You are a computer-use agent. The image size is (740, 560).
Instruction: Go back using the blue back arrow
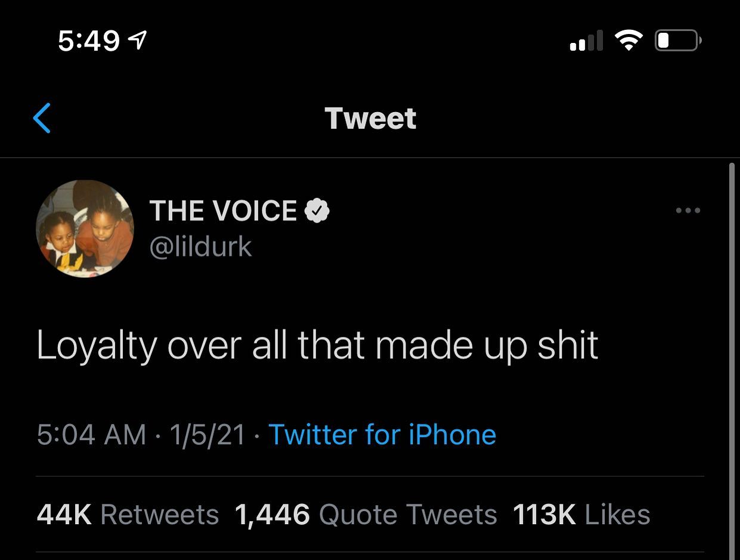[42, 118]
